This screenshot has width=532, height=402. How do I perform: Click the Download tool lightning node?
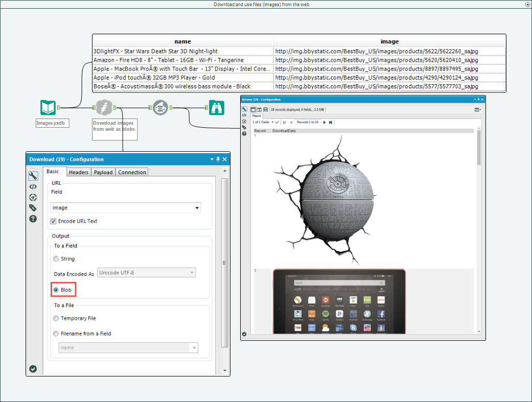pos(104,108)
